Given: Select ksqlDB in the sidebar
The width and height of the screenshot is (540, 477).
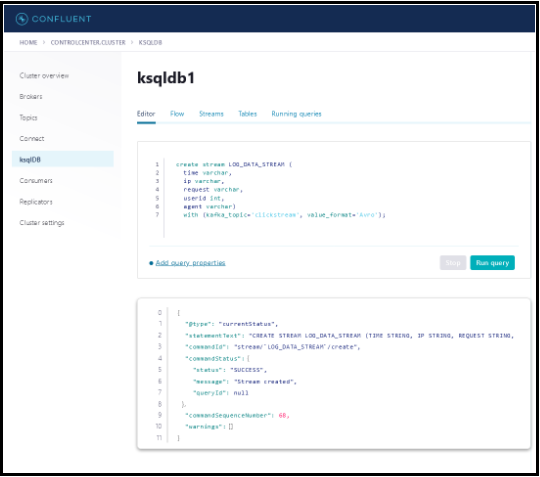Looking at the screenshot, I should click(63, 159).
